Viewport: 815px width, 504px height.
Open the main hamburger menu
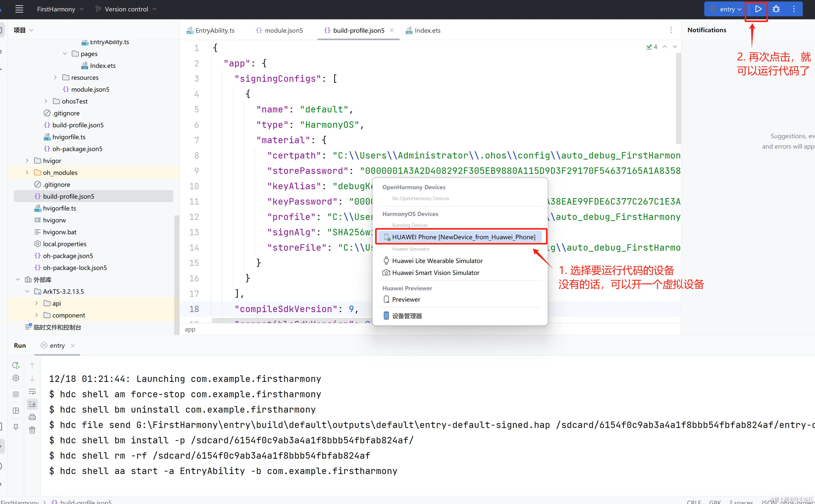tap(19, 9)
